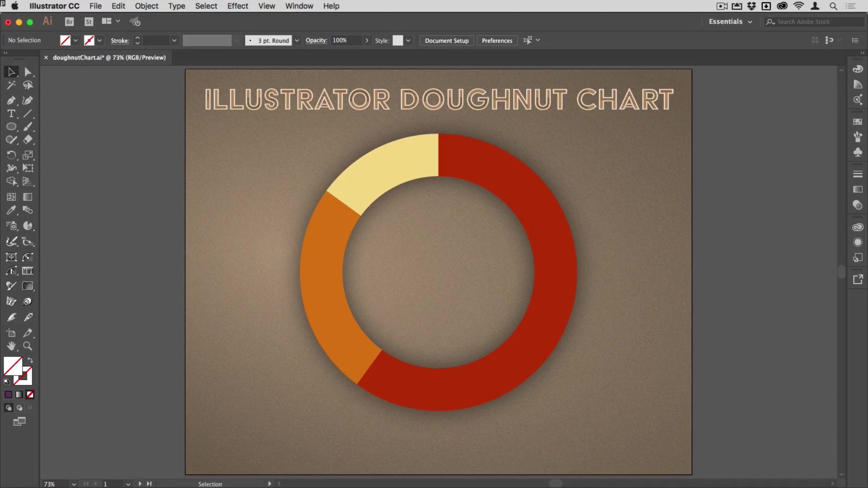Select the Zoom magnifier tool
This screenshot has height=488, width=868.
coord(28,346)
